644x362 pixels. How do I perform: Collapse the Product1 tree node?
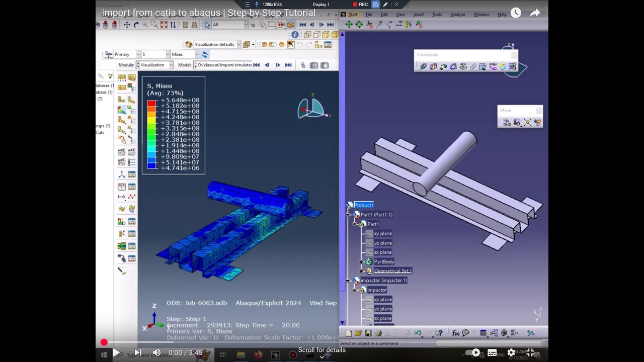tap(348, 205)
